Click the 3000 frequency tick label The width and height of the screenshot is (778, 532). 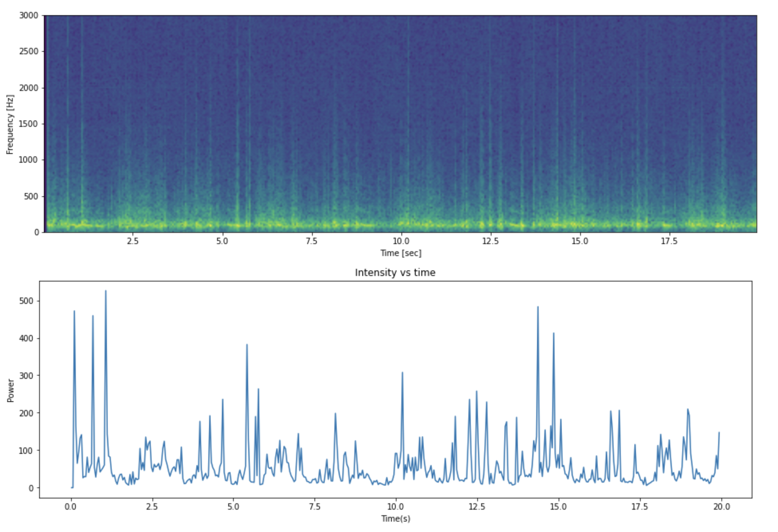click(28, 16)
